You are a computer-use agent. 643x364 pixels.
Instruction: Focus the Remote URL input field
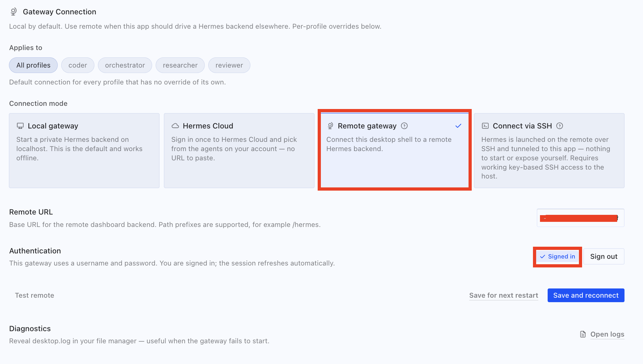pos(580,218)
